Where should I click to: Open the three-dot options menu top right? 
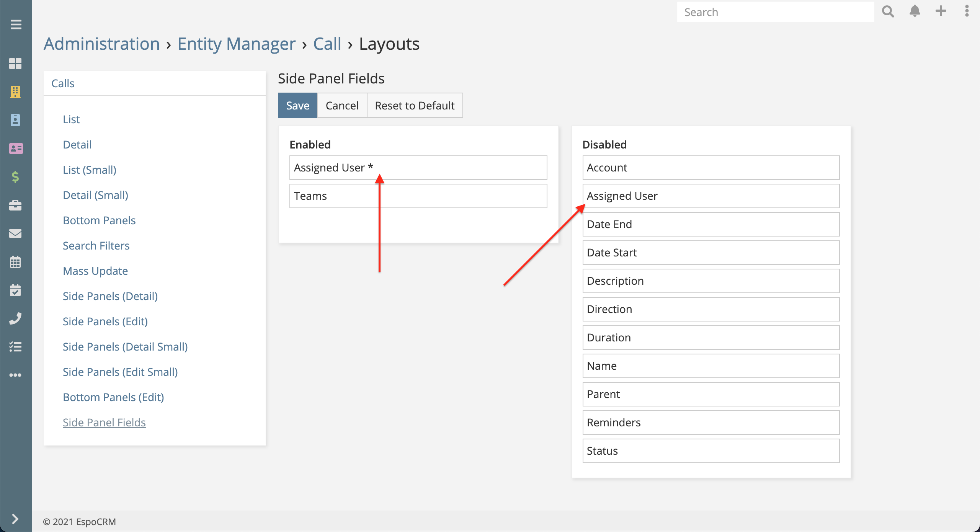click(x=966, y=11)
